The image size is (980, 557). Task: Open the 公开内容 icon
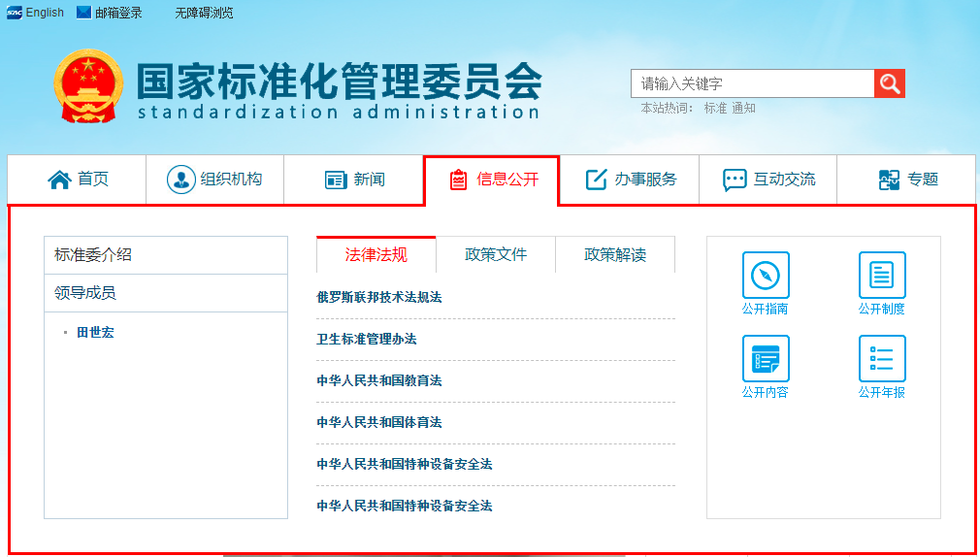coord(766,359)
